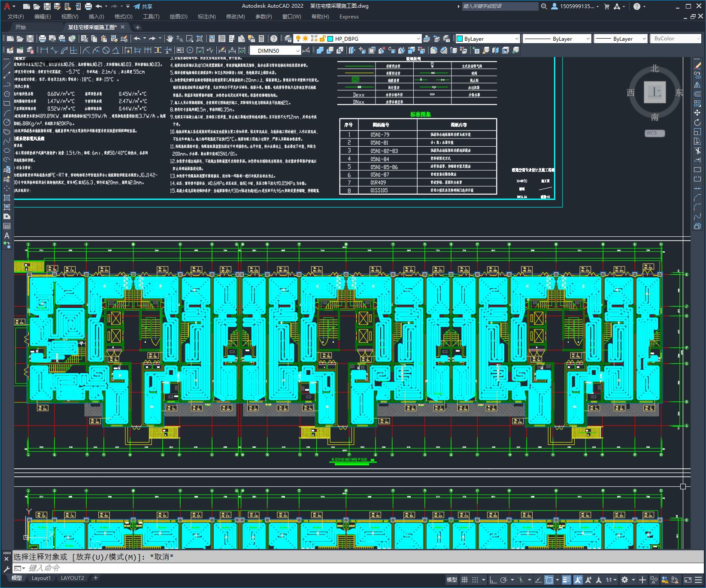Viewport: 706px width, 588px height.
Task: Open the 修改(M) menu
Action: 235,17
